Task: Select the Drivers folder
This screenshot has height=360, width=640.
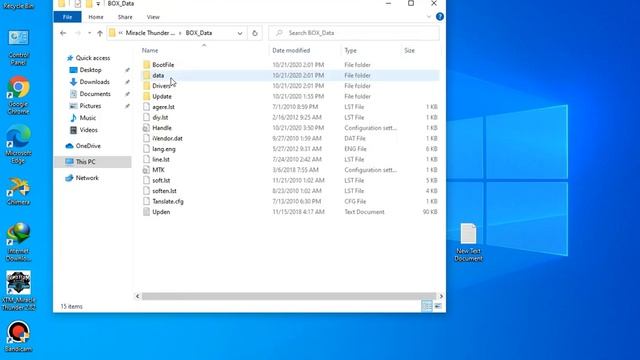Action: coord(161,86)
